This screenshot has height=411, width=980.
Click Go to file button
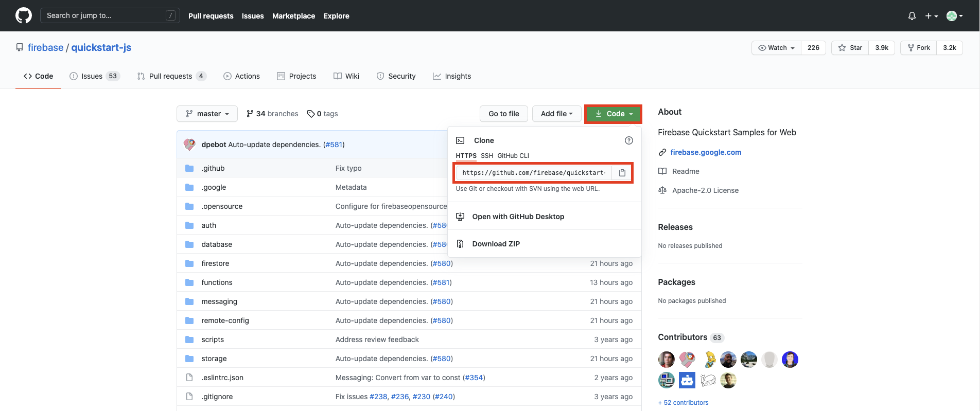click(504, 114)
